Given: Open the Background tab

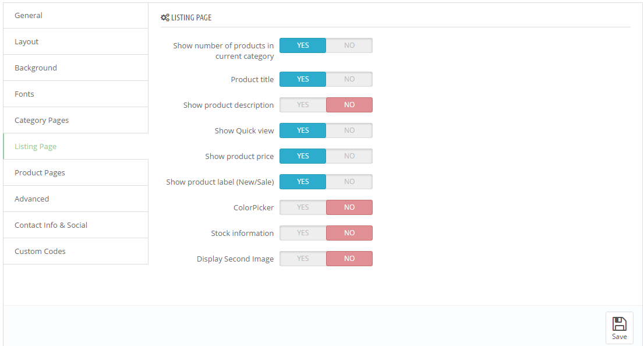Looking at the screenshot, I should click(76, 68).
